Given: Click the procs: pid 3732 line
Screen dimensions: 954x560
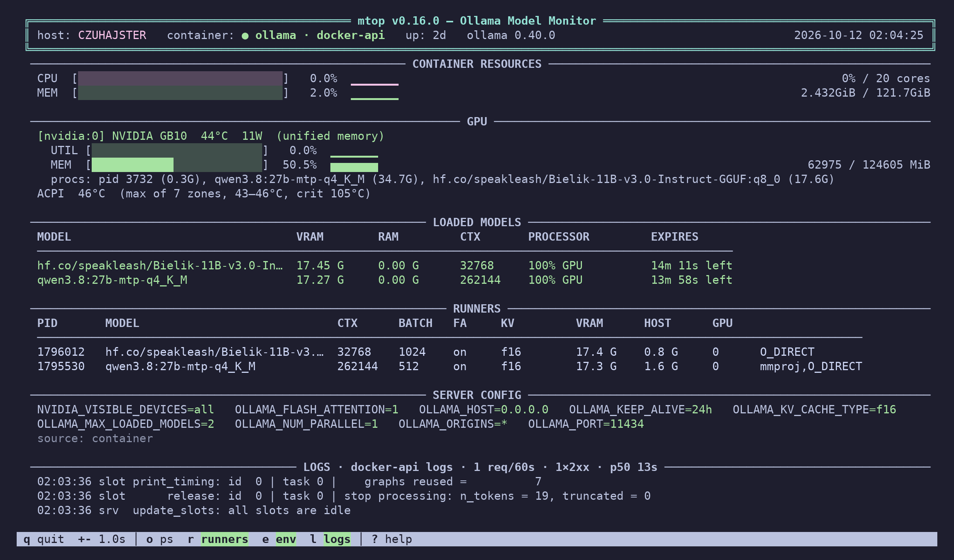Looking at the screenshot, I should [443, 179].
